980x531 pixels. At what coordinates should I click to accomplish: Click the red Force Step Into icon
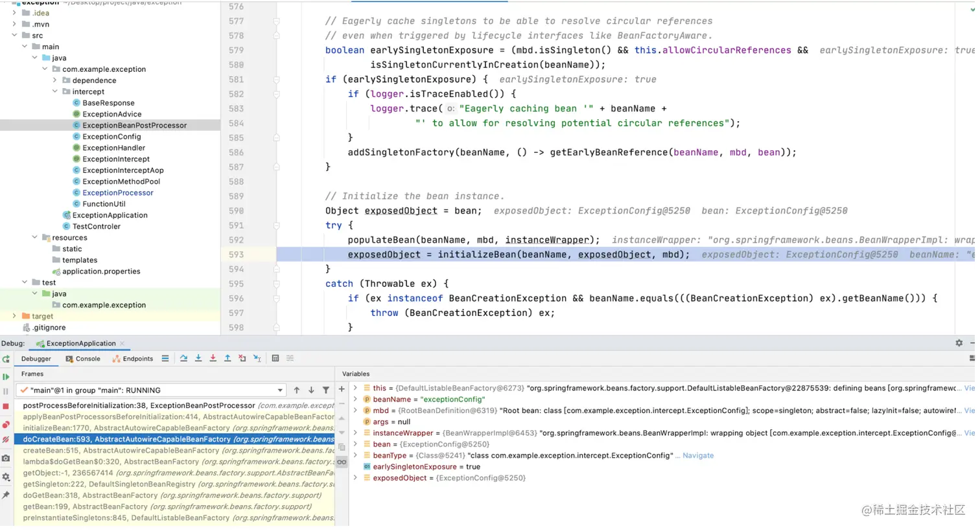coord(213,359)
